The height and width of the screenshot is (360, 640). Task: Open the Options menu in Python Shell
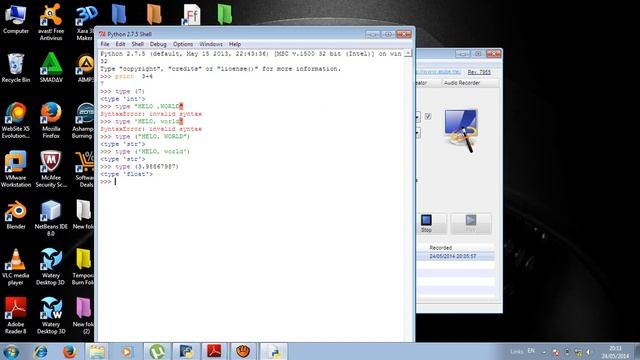pos(183,44)
